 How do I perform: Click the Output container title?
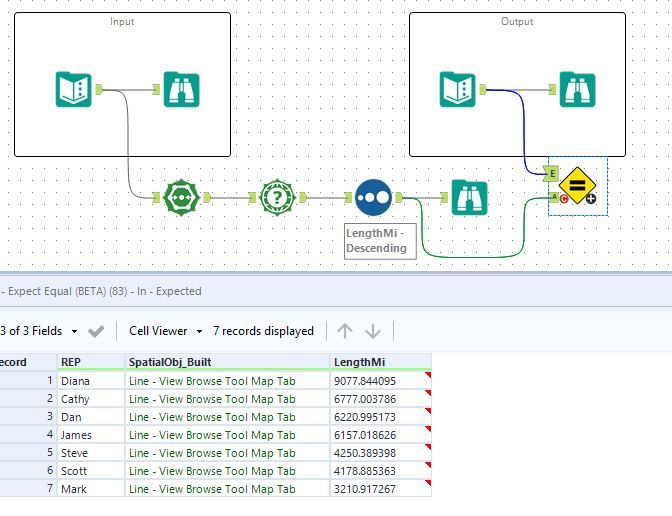[x=517, y=21]
